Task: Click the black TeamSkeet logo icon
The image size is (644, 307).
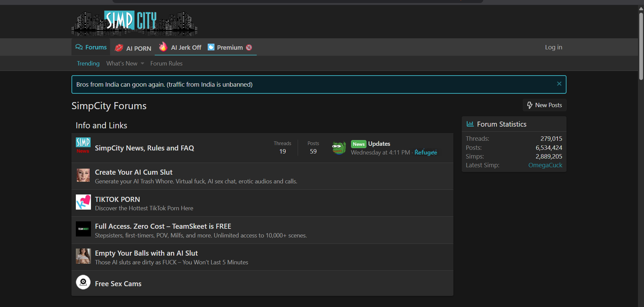Action: tap(83, 229)
